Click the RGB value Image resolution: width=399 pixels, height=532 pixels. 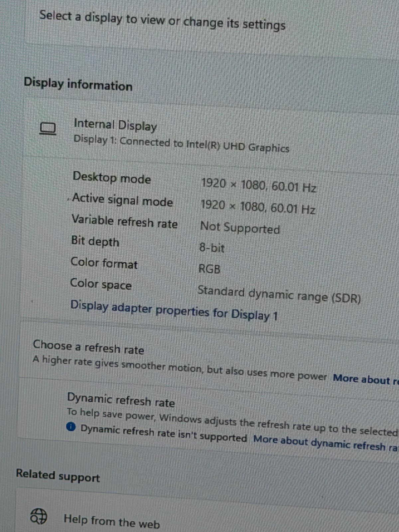(209, 268)
